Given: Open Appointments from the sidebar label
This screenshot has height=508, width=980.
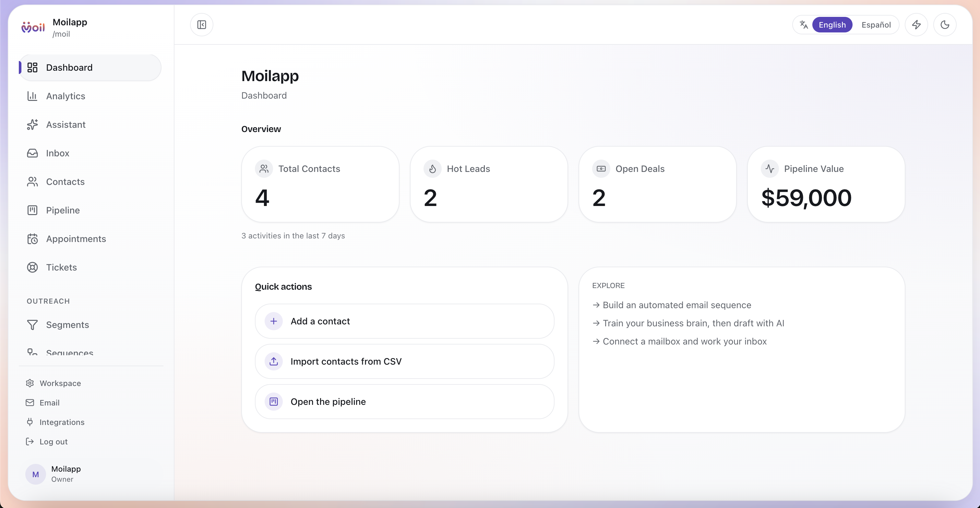Looking at the screenshot, I should click(x=76, y=238).
